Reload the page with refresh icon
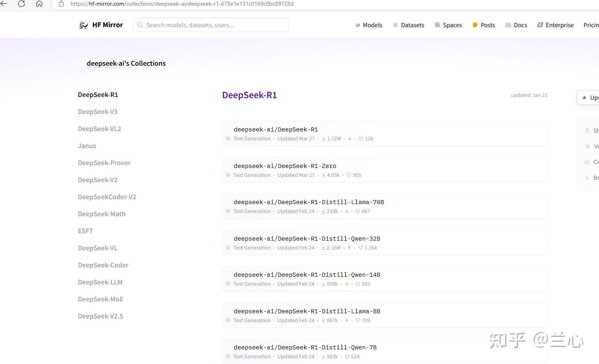 click(x=22, y=4)
